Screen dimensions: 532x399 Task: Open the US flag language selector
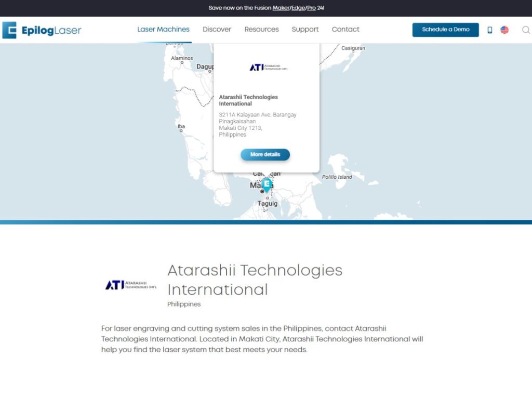pyautogui.click(x=504, y=30)
